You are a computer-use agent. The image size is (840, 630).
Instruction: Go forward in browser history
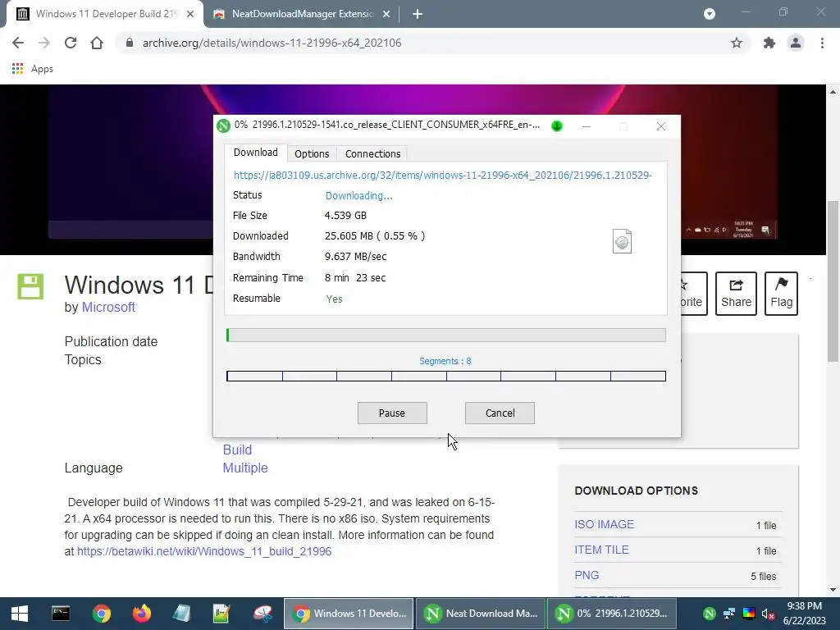click(44, 43)
